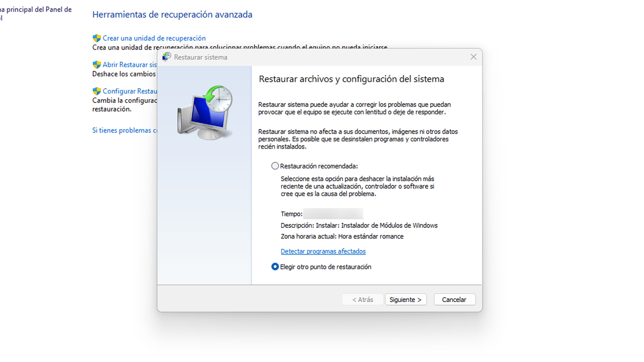Viewport: 644px width, 362px height.
Task: Click the Siguiente > button
Action: point(406,299)
